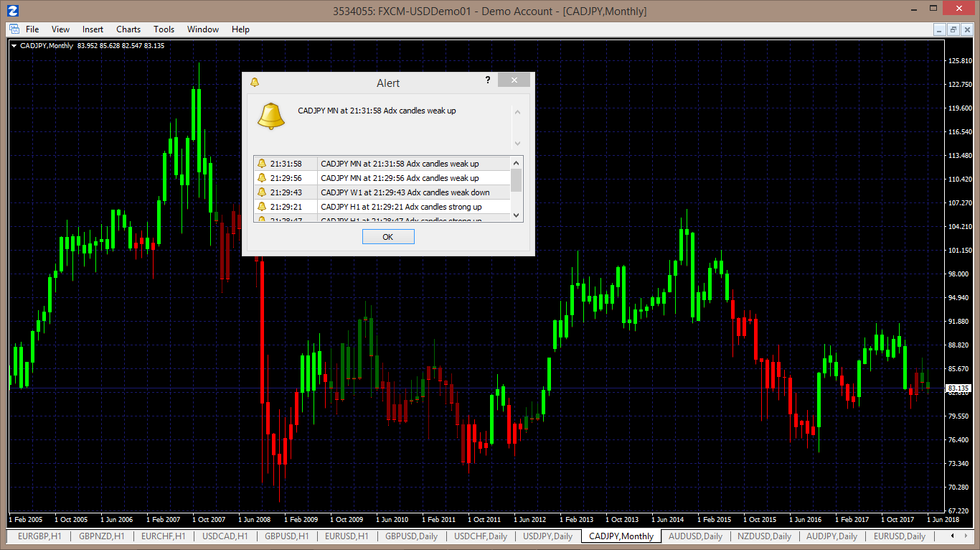Click the alert message scroll-down chevron
The height and width of the screenshot is (550, 980).
[517, 143]
